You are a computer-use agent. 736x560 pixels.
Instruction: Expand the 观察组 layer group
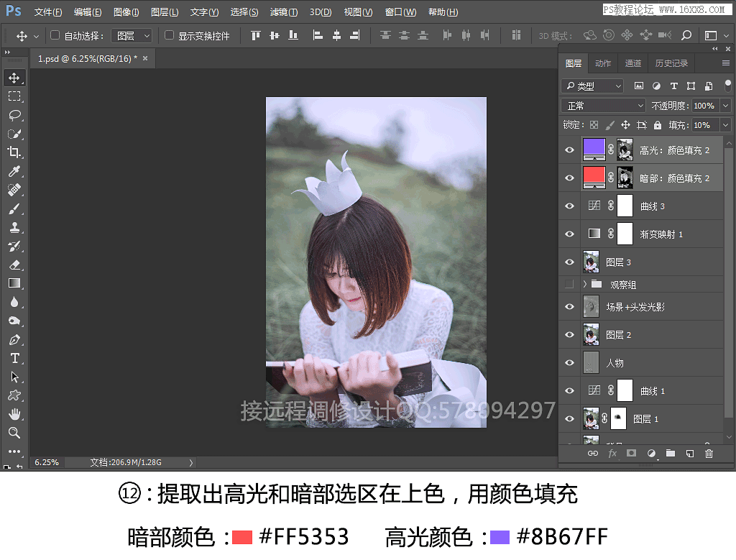pyautogui.click(x=585, y=285)
